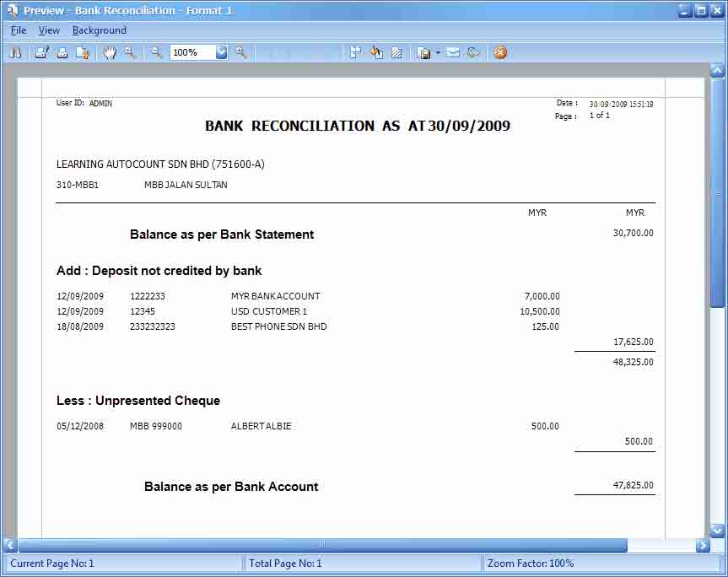Click the amount 7,000.00
728x577 pixels.
tap(542, 296)
